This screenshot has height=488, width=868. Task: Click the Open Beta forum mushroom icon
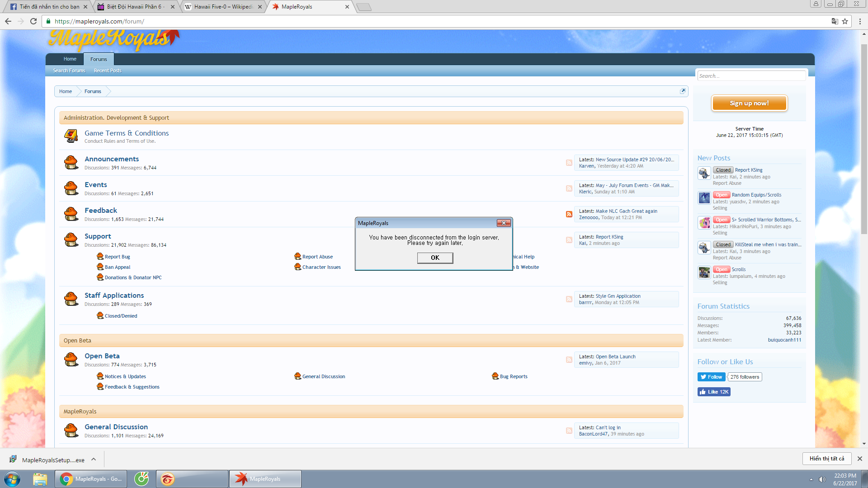[x=71, y=359]
